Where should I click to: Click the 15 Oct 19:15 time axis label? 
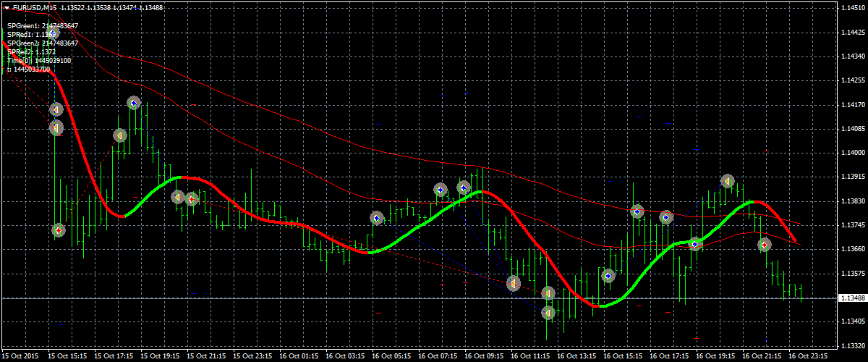click(x=161, y=356)
